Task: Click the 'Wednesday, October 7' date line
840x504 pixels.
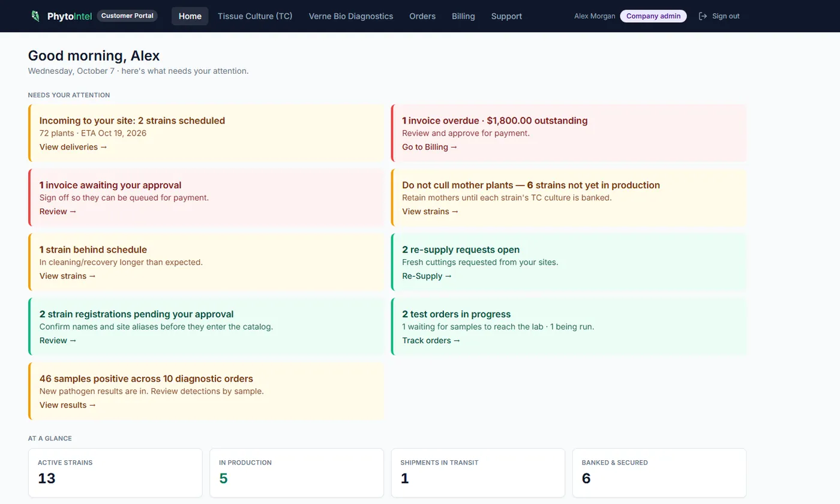Action: 139,71
